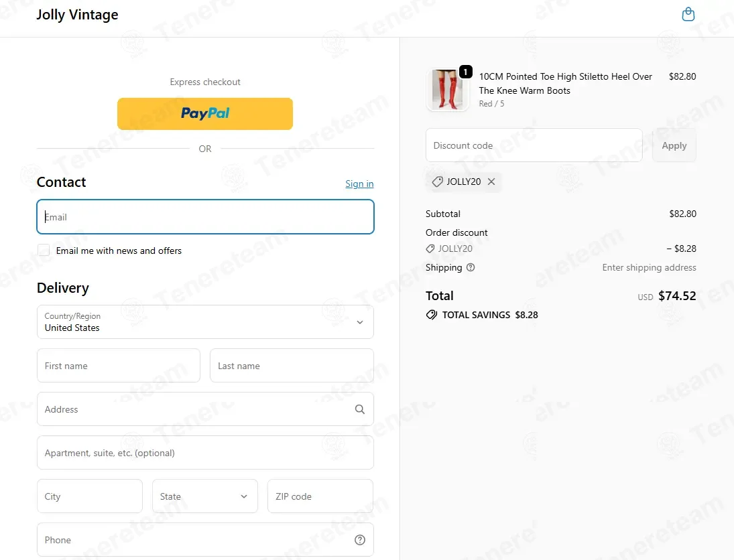Go to Jolly Vintage store home
This screenshot has width=734, height=560.
point(77,15)
